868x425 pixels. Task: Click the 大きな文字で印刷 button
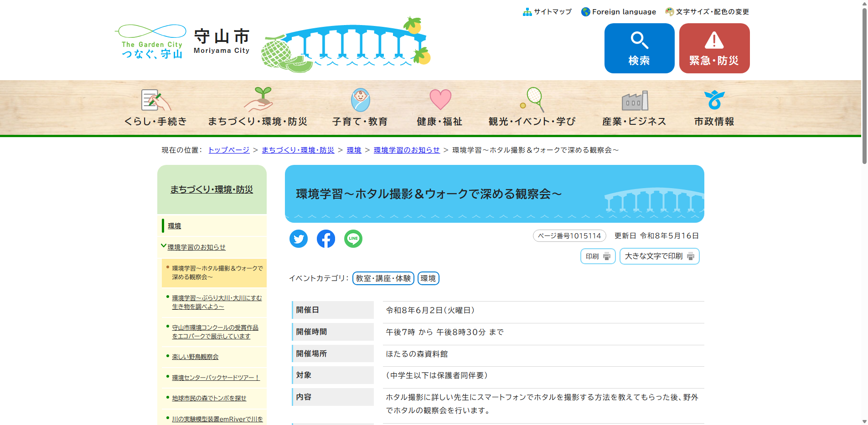660,256
